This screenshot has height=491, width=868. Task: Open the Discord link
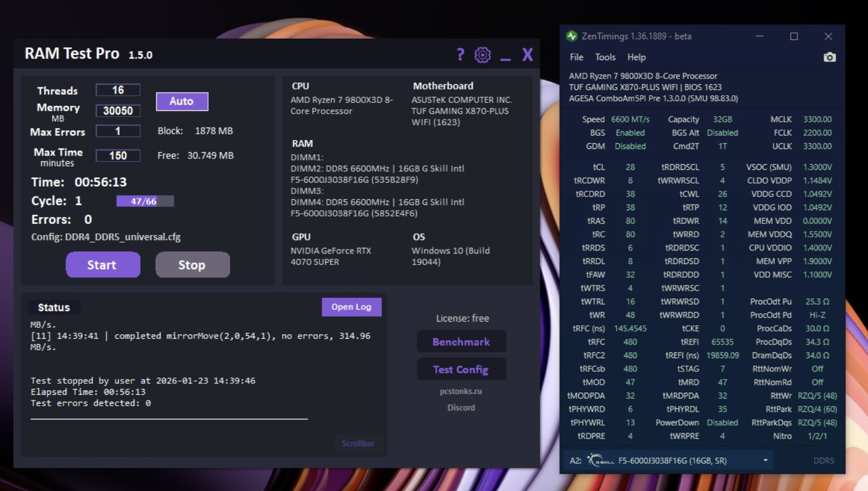(461, 407)
